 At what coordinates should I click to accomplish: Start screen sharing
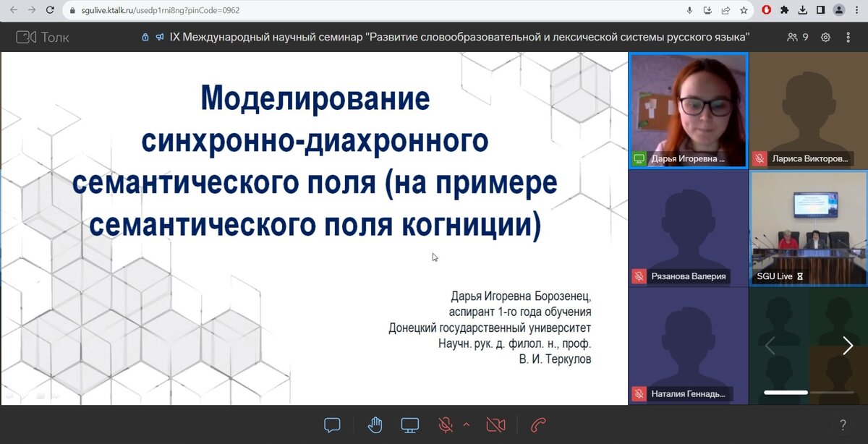[x=410, y=426]
